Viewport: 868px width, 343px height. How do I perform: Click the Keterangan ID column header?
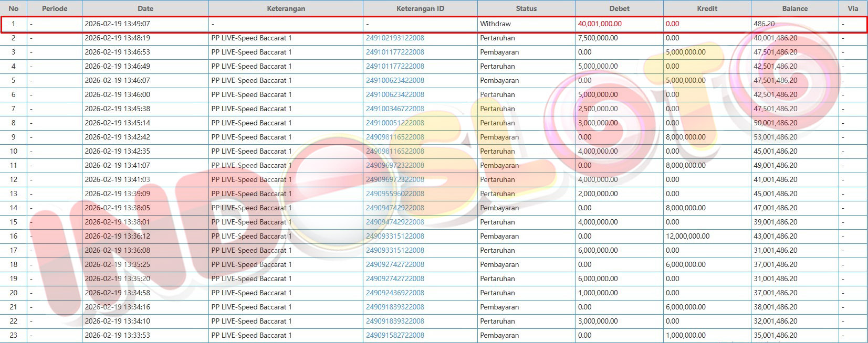pyautogui.click(x=420, y=8)
